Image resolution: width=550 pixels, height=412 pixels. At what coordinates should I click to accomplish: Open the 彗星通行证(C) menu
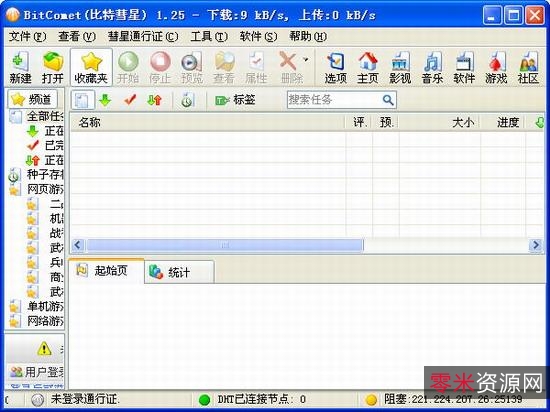point(143,36)
